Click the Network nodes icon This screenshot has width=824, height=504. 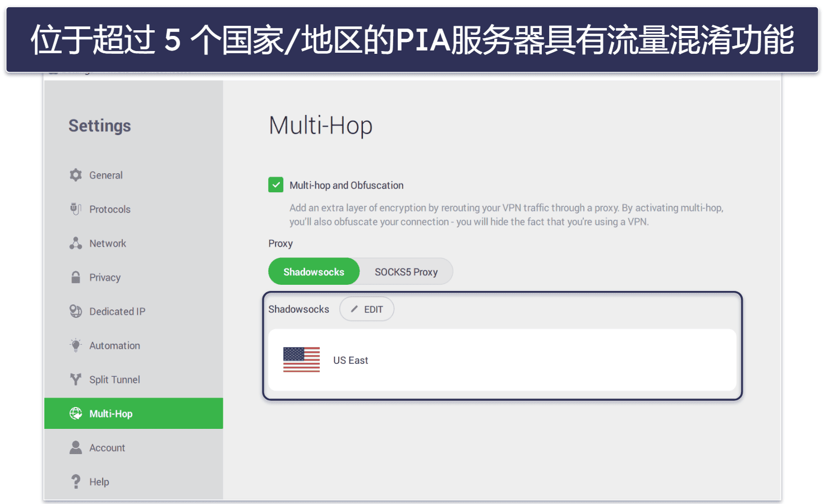76,243
